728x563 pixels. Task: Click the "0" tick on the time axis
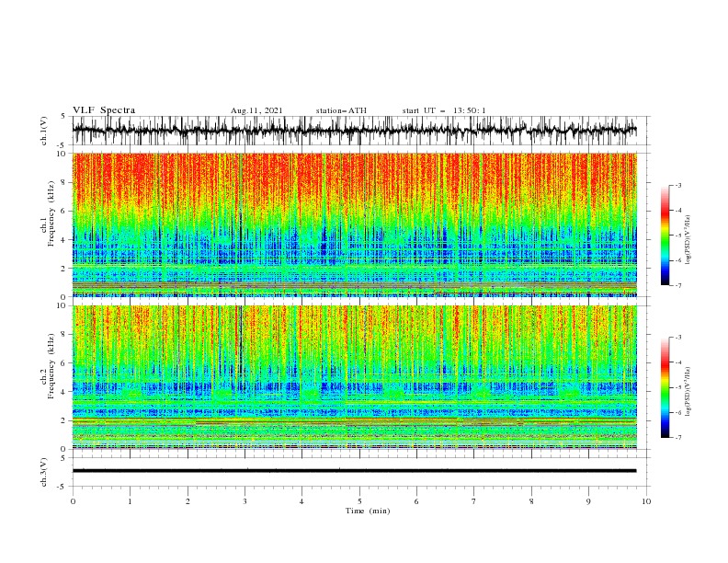click(73, 501)
